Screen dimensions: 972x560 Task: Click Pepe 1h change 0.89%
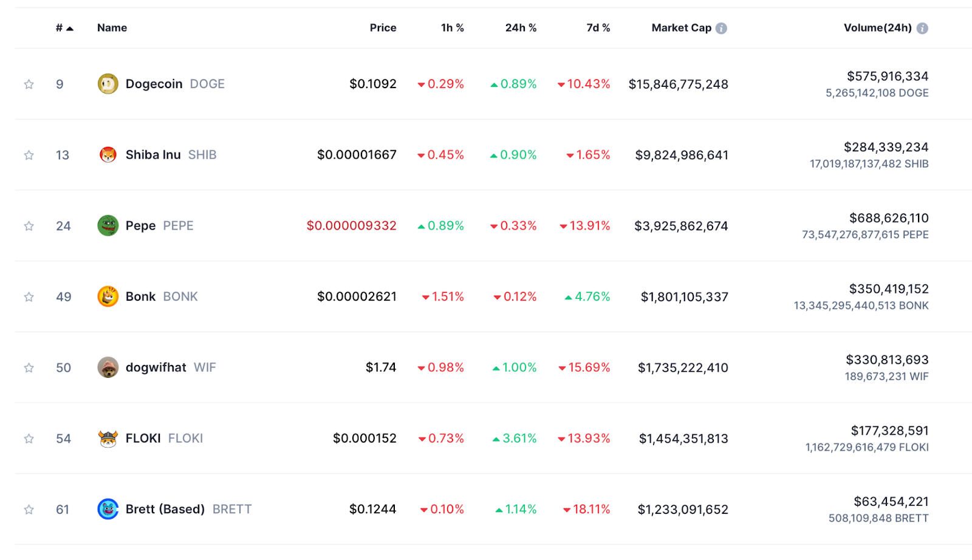(440, 226)
